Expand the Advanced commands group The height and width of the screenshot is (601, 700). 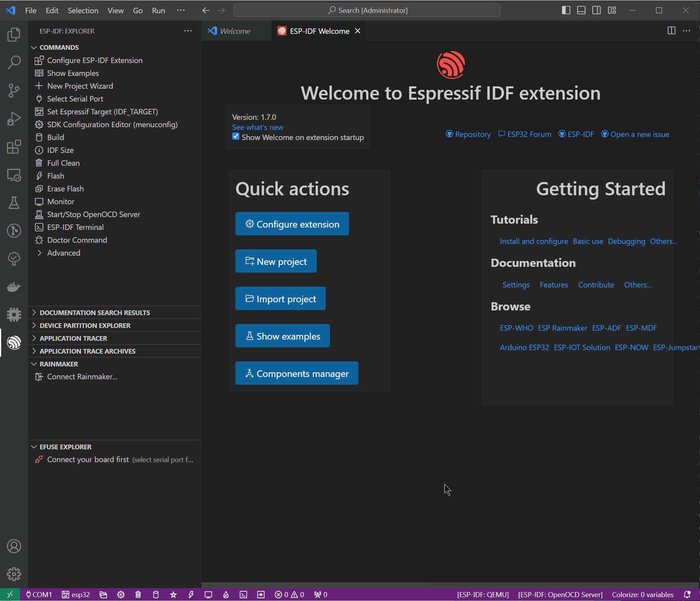(115, 253)
